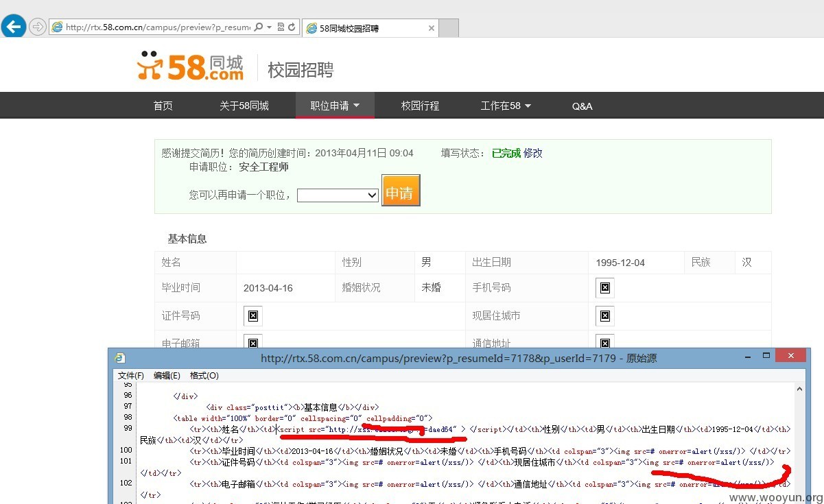Close the 58同城校园招聘 tab
Viewport: 824px width, 504px height.
[431, 28]
